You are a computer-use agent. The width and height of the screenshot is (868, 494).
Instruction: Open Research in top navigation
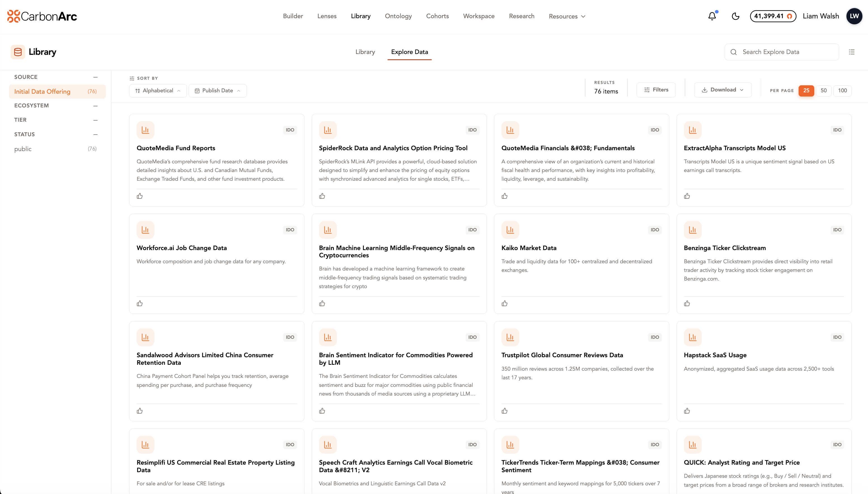coord(522,16)
